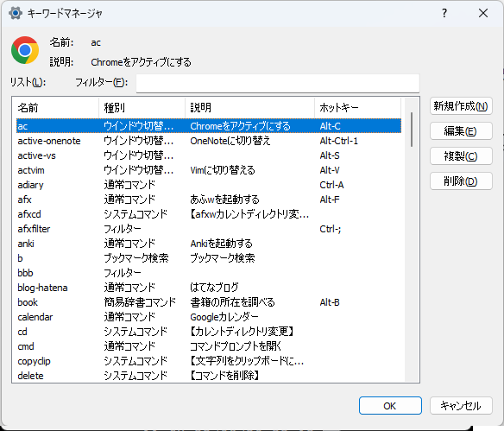
Task: Click the 編集(E) button
Action: coord(461,131)
